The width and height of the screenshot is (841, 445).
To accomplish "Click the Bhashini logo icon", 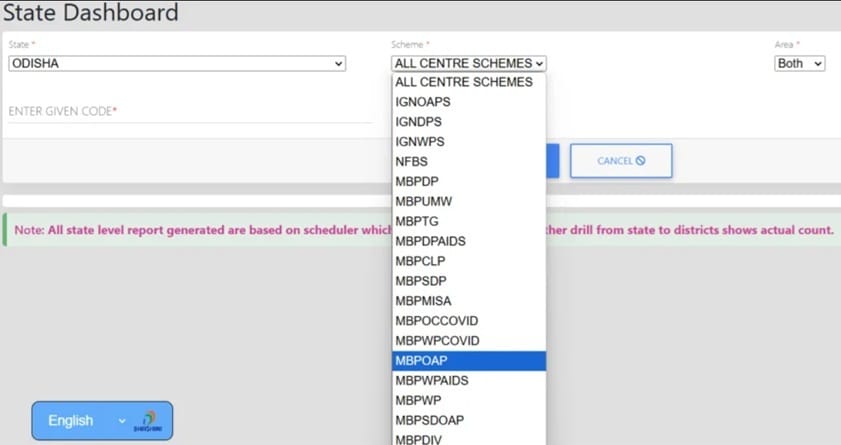I will 148,421.
